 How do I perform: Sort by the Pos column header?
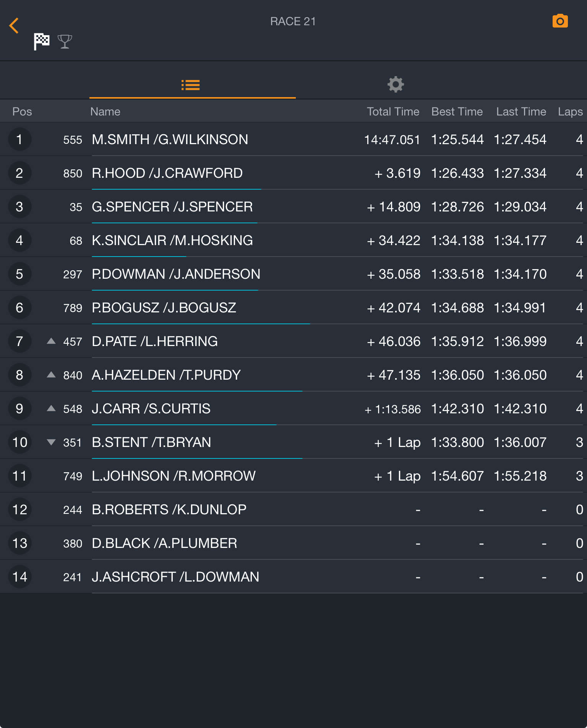click(x=22, y=112)
